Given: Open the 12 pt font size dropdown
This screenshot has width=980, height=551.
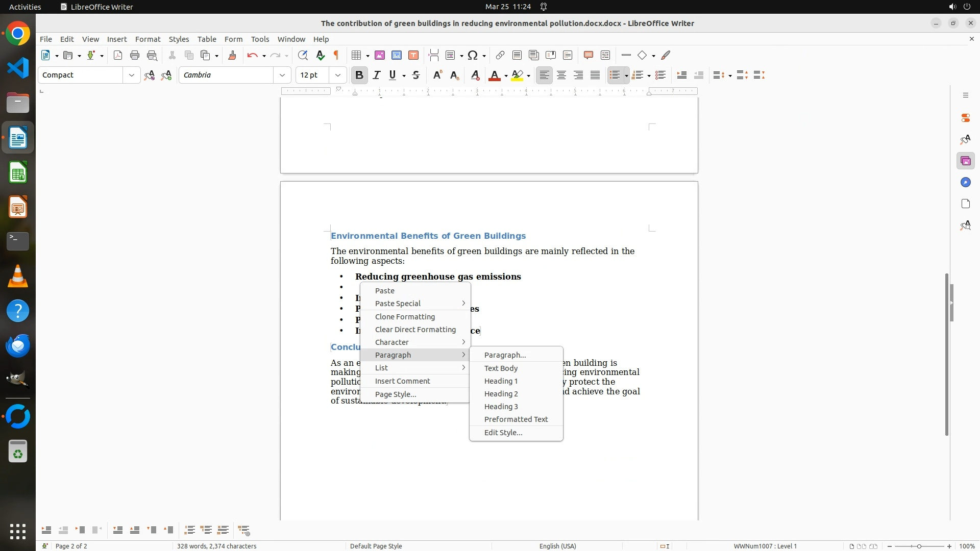Looking at the screenshot, I should pos(338,76).
